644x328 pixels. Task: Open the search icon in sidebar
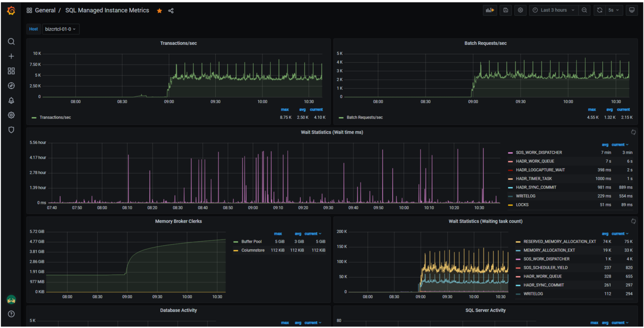pyautogui.click(x=11, y=42)
